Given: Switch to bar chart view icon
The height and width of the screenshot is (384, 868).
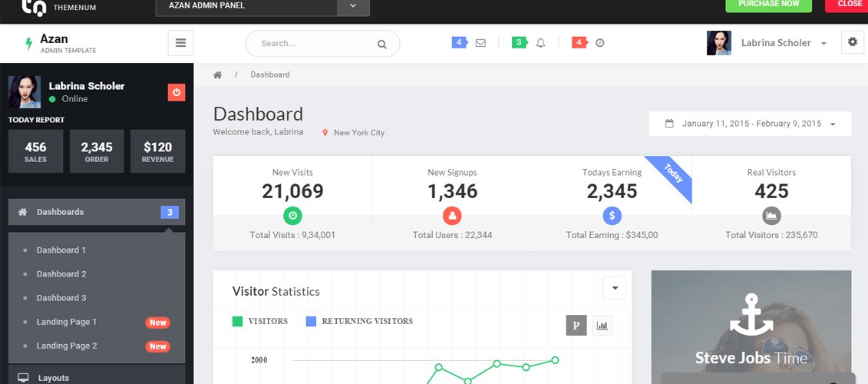Looking at the screenshot, I should tap(602, 326).
